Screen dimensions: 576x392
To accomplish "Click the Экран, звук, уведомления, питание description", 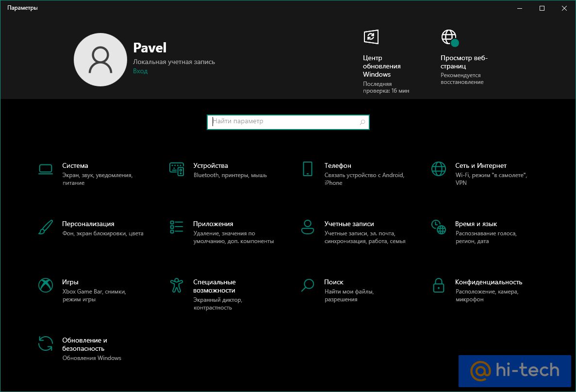I will [x=98, y=179].
